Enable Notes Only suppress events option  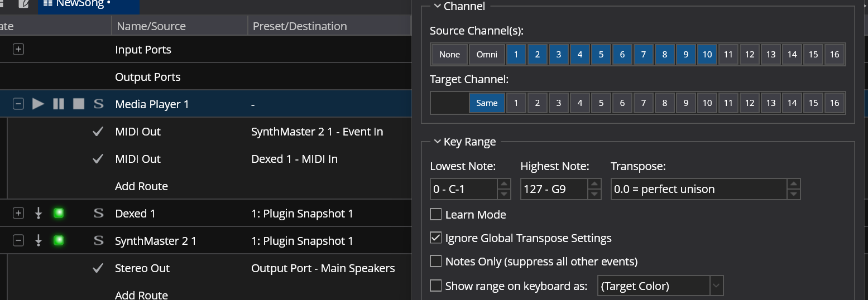436,262
